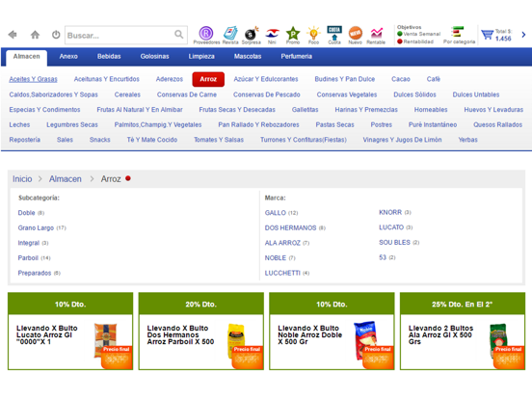532x399 pixels.
Task: Toggle the Venta Semanal objective
Action: [x=418, y=34]
